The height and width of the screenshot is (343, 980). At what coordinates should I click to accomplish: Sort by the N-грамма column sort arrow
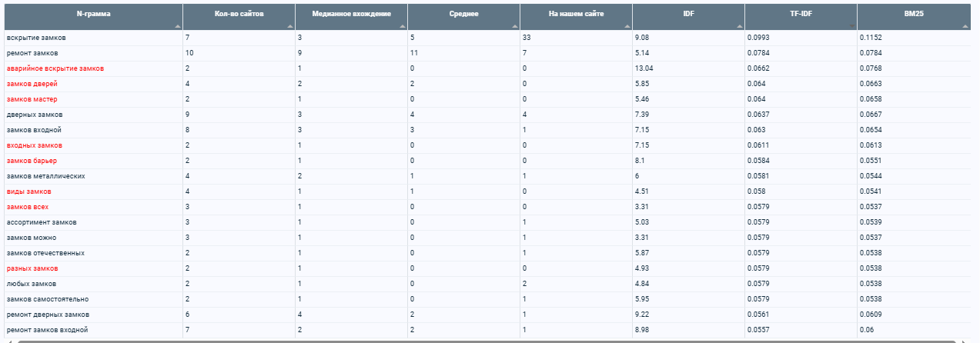pyautogui.click(x=177, y=25)
